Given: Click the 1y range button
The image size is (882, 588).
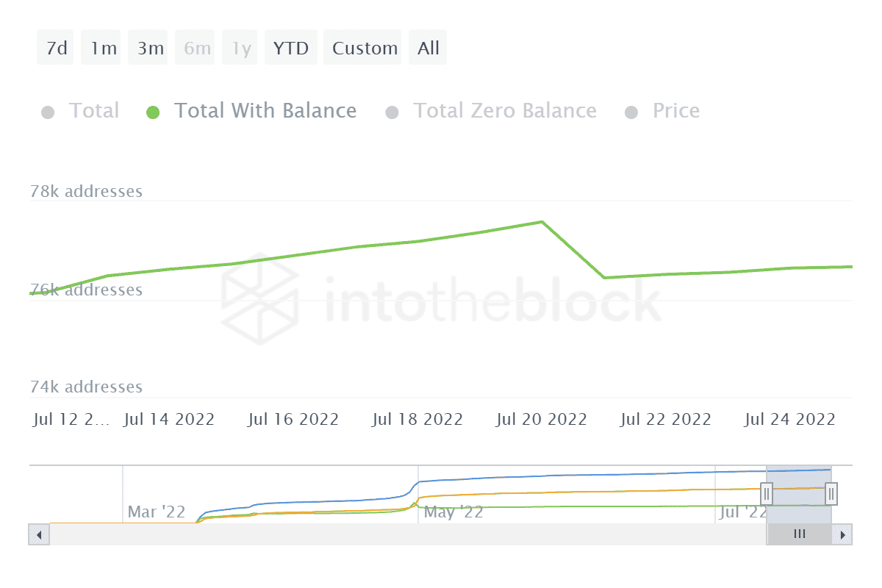Looking at the screenshot, I should point(241,49).
